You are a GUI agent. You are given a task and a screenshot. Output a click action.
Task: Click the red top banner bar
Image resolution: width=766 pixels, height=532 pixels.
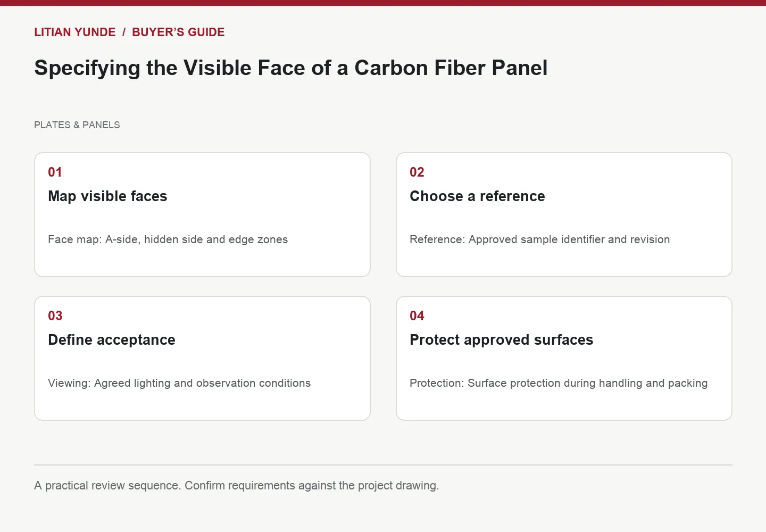383,3
